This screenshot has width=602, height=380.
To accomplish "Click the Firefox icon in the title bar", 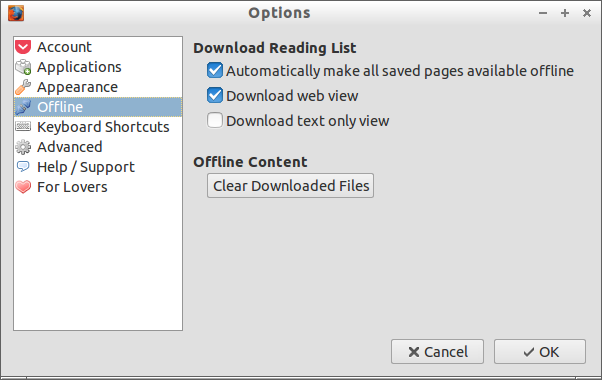I will point(16,13).
